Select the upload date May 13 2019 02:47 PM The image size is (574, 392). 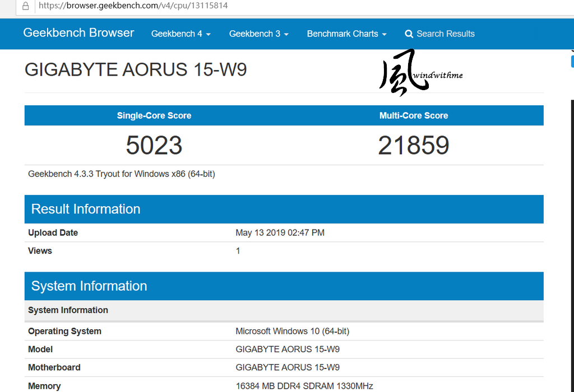point(280,232)
